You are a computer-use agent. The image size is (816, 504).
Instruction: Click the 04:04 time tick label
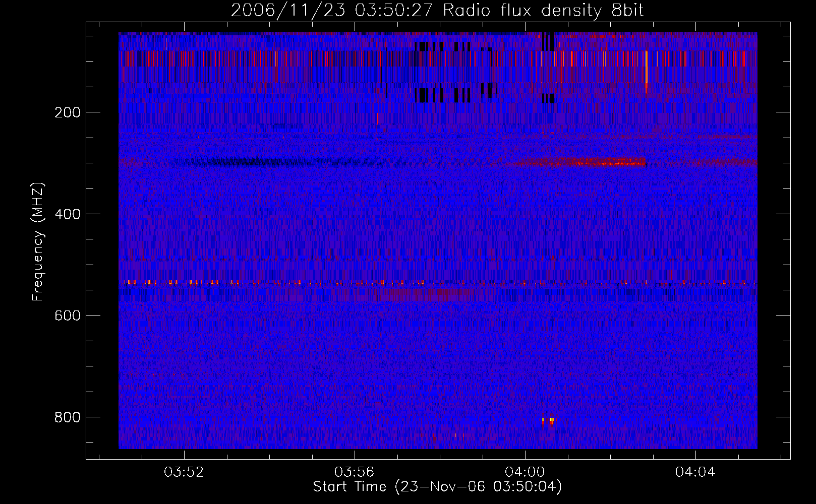[x=695, y=472]
